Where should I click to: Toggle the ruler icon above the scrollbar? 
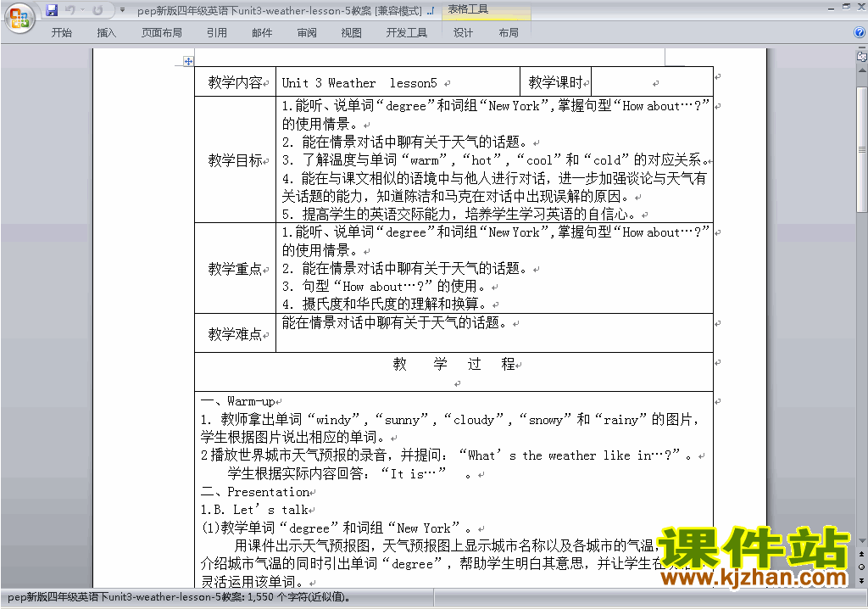[x=861, y=57]
